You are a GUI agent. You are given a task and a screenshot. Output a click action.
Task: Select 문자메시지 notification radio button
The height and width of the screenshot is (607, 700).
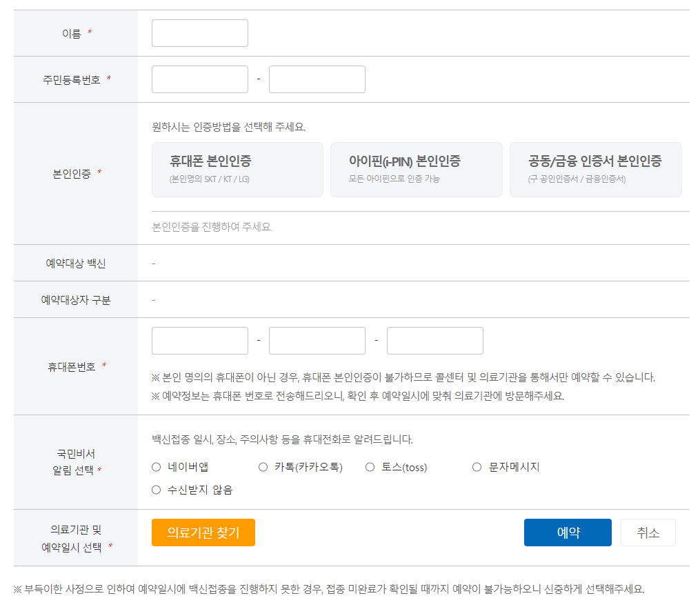click(477, 467)
